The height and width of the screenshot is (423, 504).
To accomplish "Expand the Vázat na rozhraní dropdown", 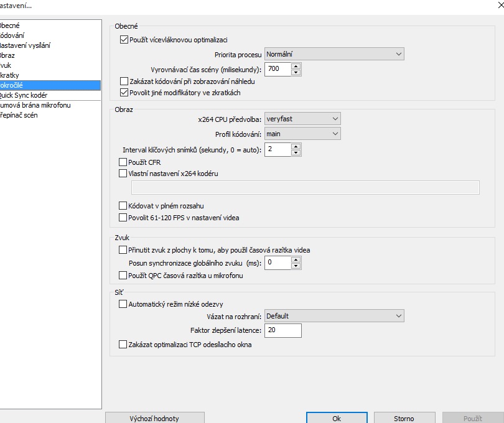I will click(334, 316).
